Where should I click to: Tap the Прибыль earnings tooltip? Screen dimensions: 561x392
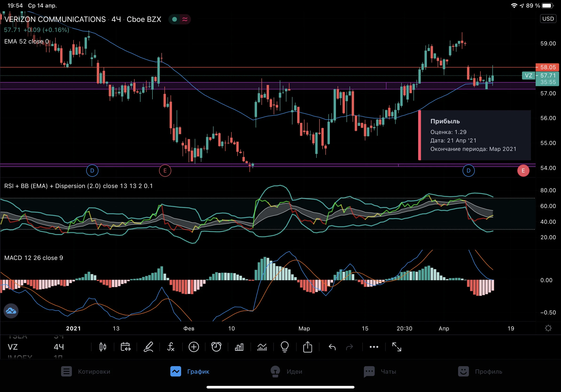[474, 135]
